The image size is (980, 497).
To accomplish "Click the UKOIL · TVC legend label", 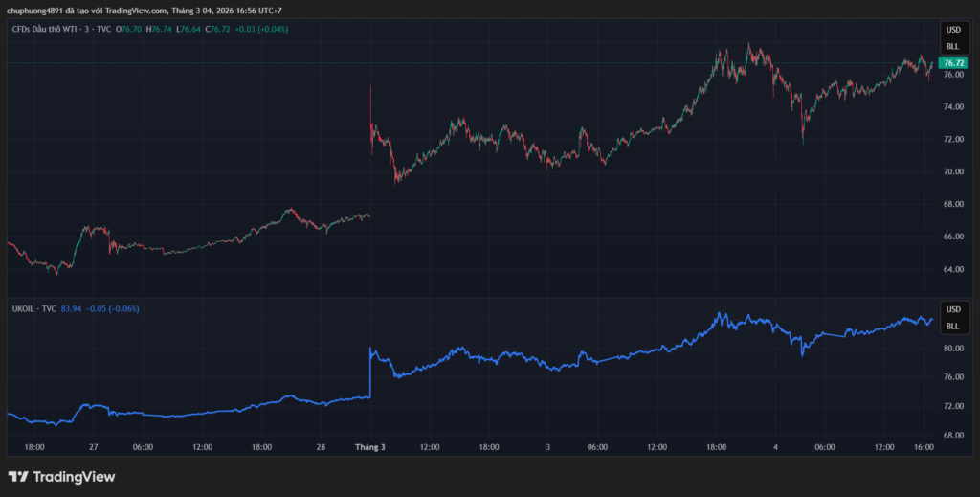I will (x=32, y=308).
